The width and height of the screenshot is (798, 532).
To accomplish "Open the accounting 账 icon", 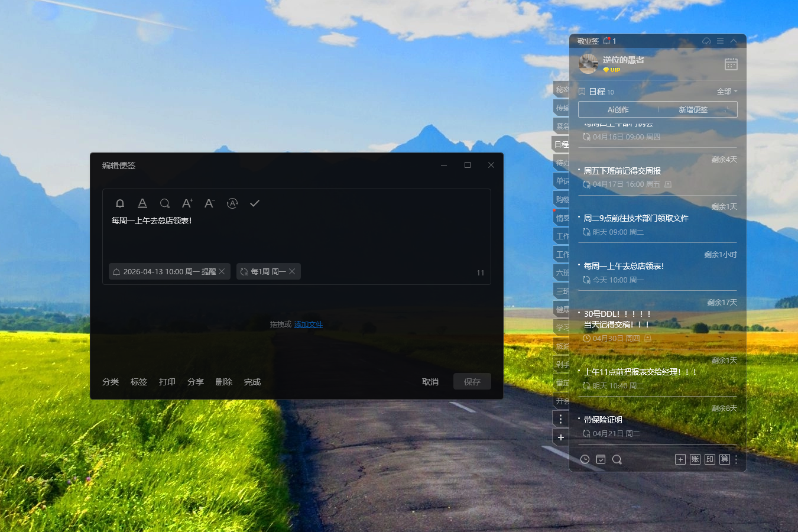I will (x=695, y=459).
